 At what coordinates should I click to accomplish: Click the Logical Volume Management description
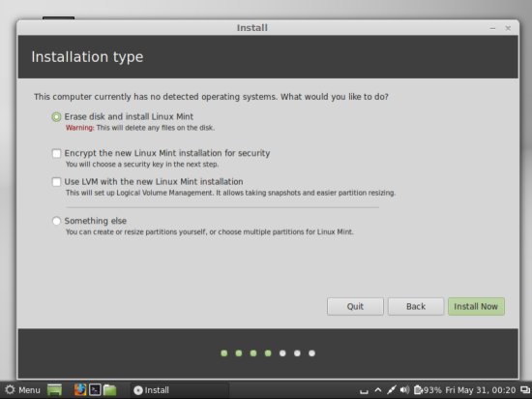pyautogui.click(x=231, y=193)
